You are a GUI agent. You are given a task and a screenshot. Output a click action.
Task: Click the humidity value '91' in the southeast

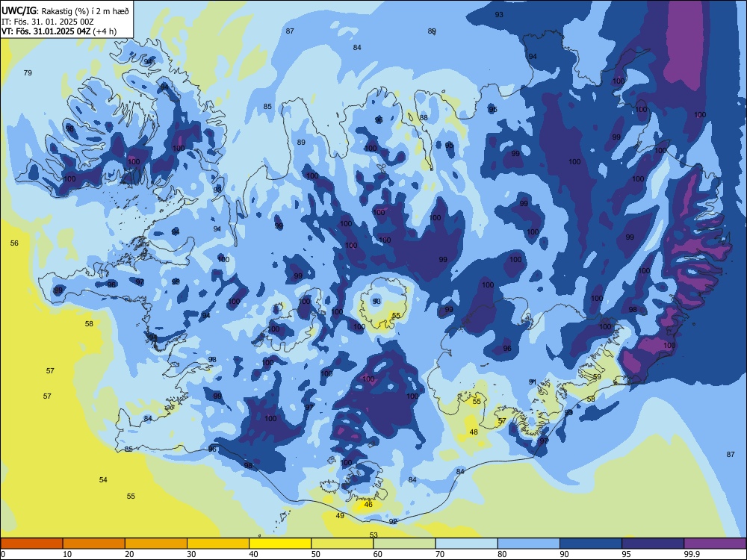532,382
